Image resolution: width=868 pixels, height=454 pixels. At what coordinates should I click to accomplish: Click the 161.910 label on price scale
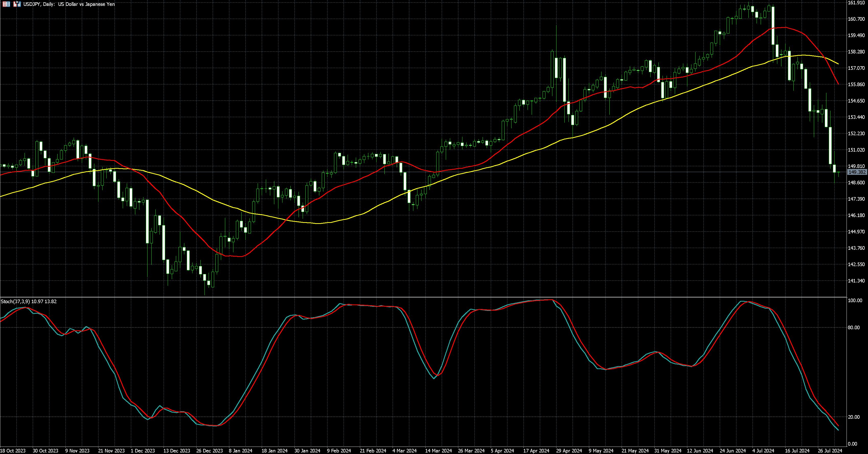coord(856,3)
